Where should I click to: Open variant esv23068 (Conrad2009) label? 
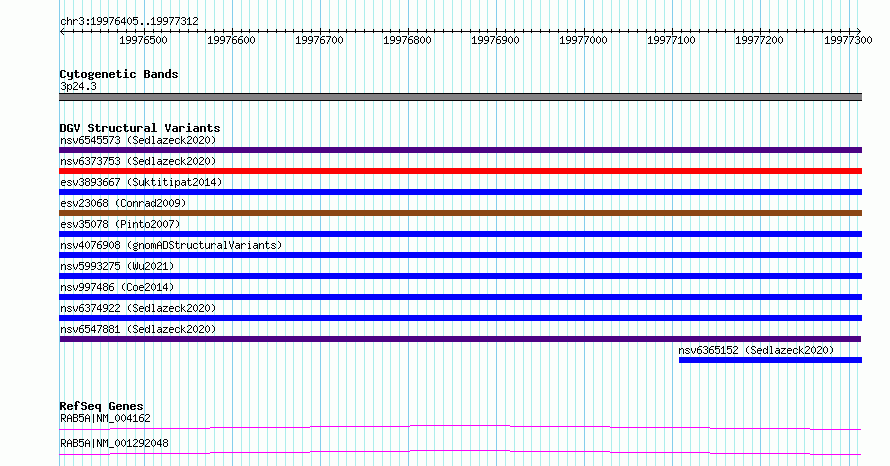tap(123, 203)
